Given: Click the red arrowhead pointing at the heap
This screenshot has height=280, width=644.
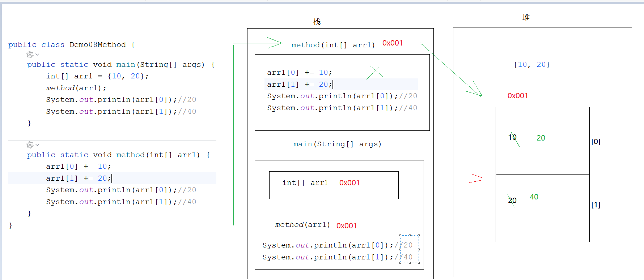Looking at the screenshot, I should [478, 178].
